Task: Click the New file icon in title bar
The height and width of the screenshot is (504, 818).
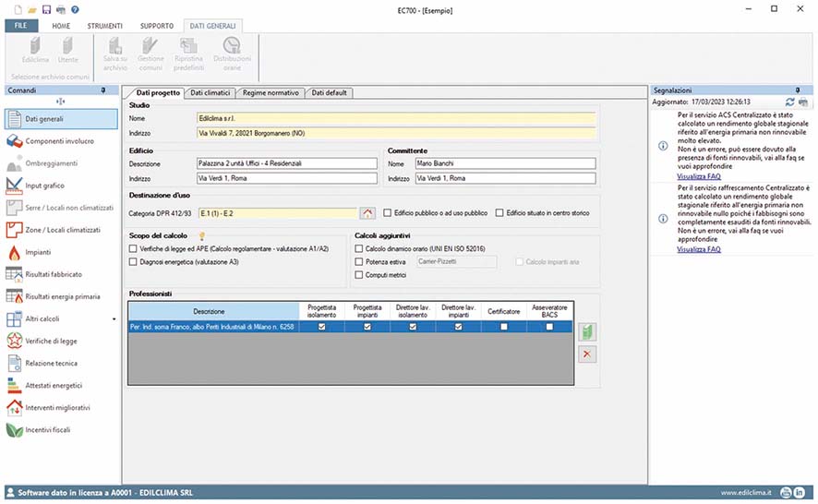Action: (x=18, y=9)
